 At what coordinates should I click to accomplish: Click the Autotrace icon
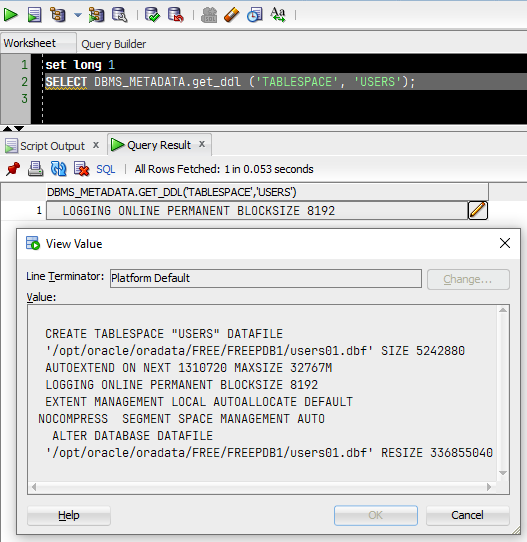coord(96,15)
